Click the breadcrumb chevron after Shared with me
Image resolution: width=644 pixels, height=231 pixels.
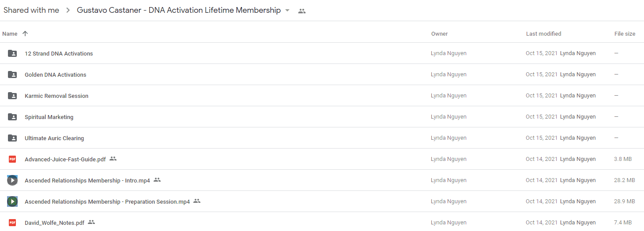pyautogui.click(x=68, y=11)
